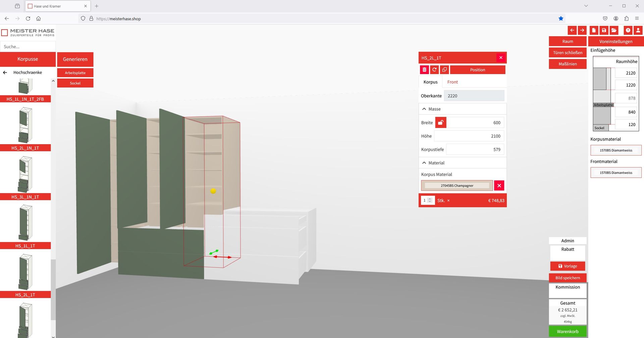Image resolution: width=644 pixels, height=338 pixels.
Task: Reload the page in the browser
Action: [28, 19]
